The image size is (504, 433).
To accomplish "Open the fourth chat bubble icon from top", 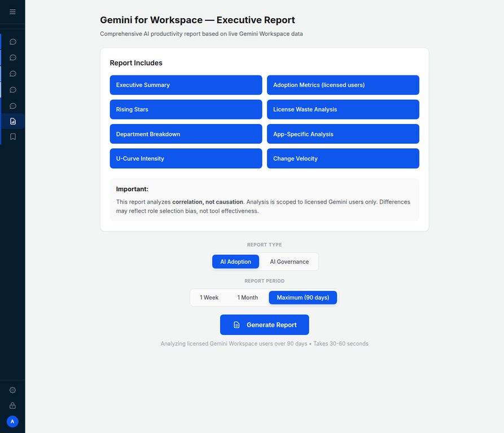I will click(x=13, y=90).
